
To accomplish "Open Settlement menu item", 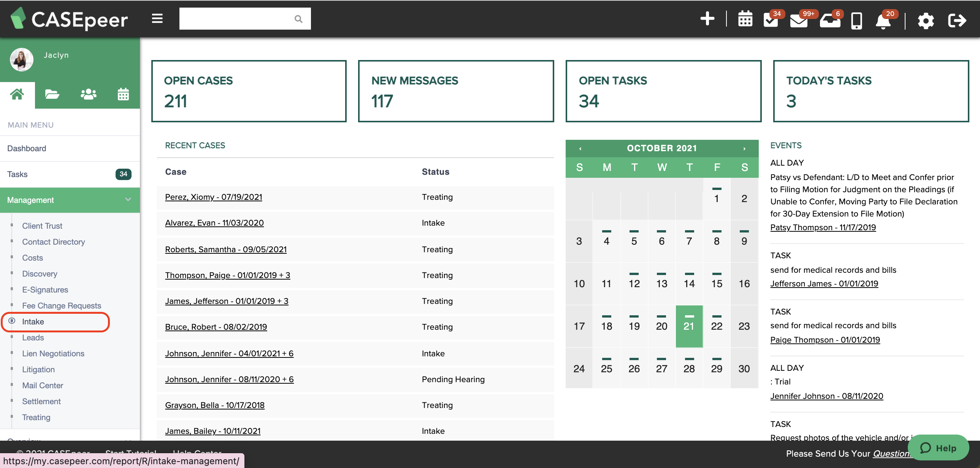I will [41, 402].
